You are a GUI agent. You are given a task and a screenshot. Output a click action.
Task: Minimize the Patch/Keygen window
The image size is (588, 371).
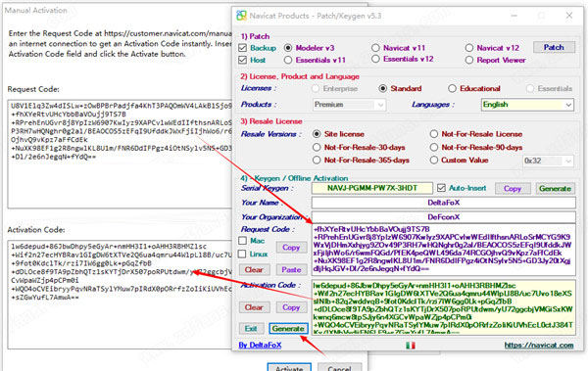point(514,16)
